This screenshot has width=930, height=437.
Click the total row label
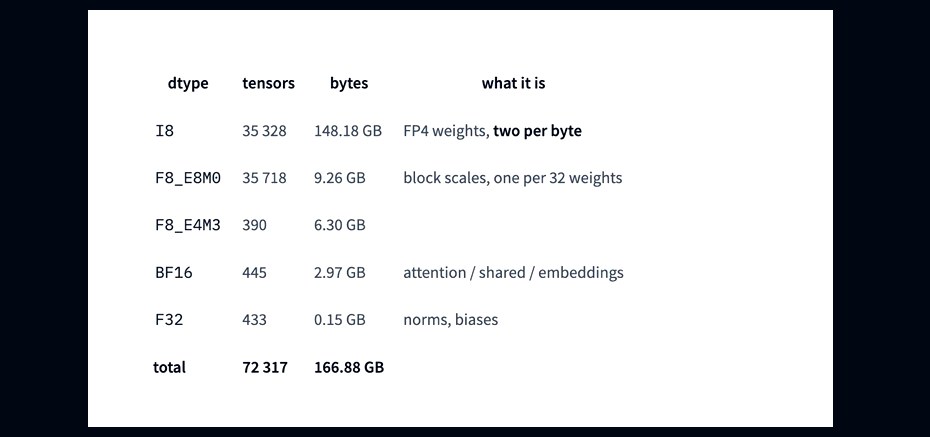pyautogui.click(x=169, y=367)
